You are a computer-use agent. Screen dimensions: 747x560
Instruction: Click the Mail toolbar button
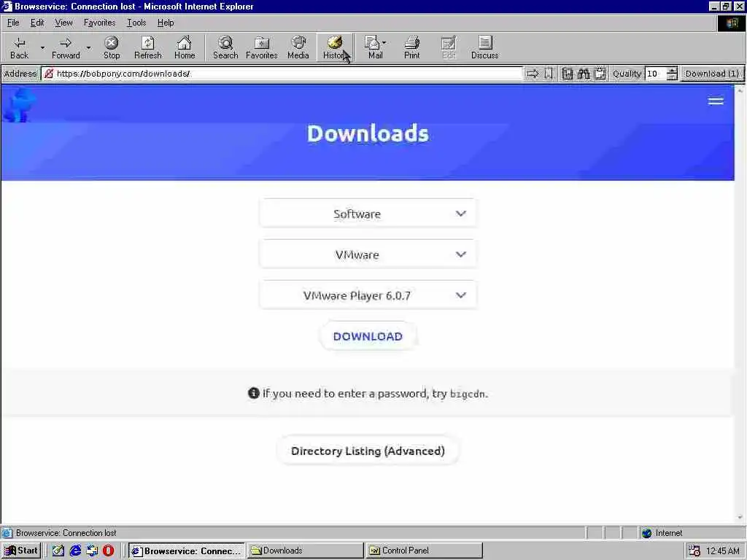tap(376, 47)
